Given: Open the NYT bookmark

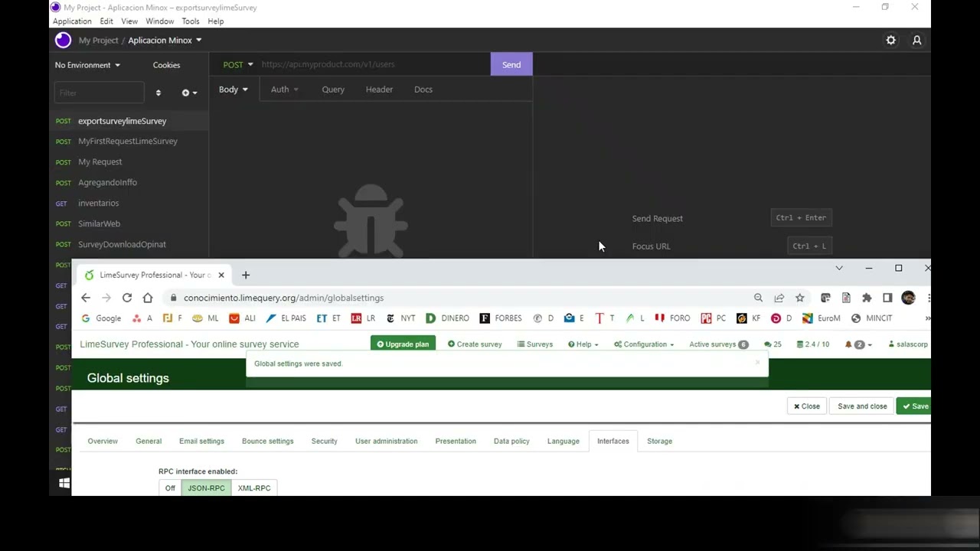Looking at the screenshot, I should pos(400,318).
